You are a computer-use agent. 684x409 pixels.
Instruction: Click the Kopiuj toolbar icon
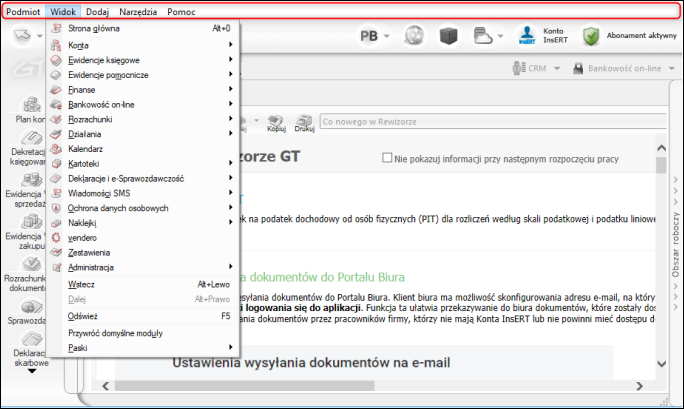(276, 123)
